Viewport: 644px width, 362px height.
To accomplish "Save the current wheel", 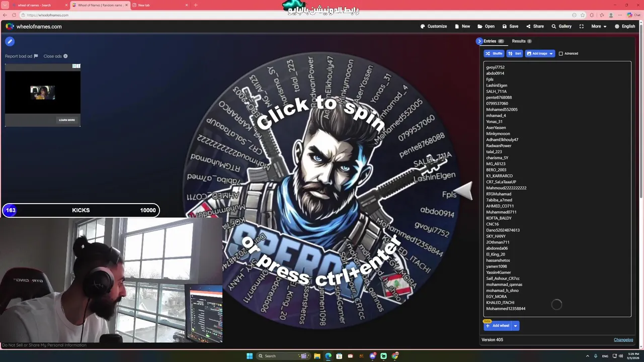I will [x=510, y=26].
